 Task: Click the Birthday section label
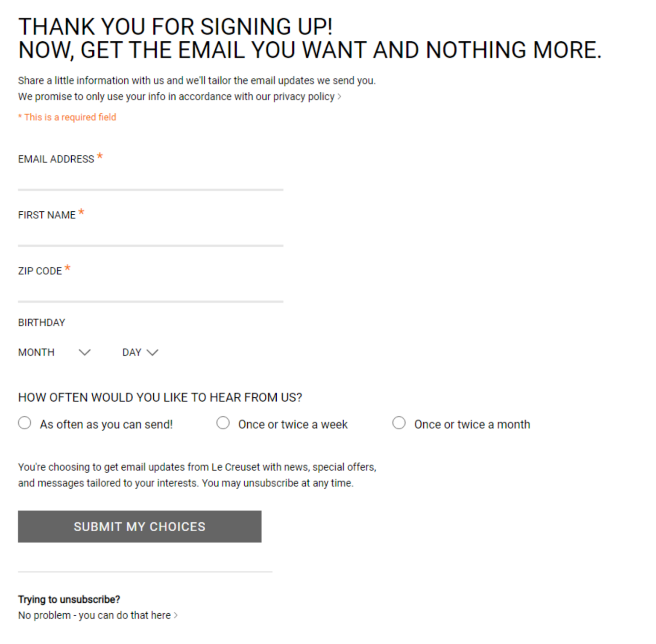pyautogui.click(x=41, y=322)
